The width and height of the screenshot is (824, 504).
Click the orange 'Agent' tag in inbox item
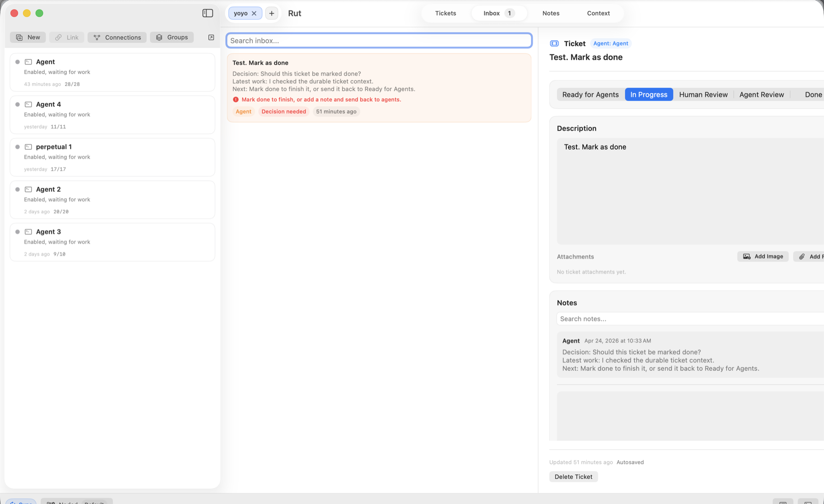[243, 112]
